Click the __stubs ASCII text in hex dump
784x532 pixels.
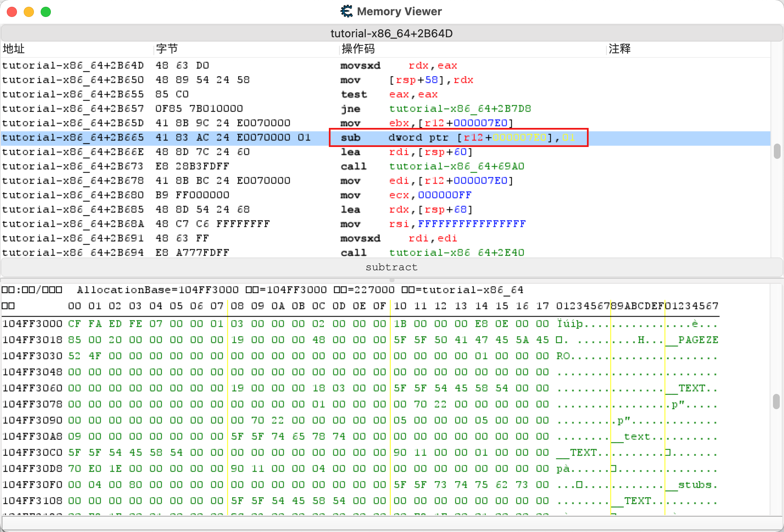point(692,485)
